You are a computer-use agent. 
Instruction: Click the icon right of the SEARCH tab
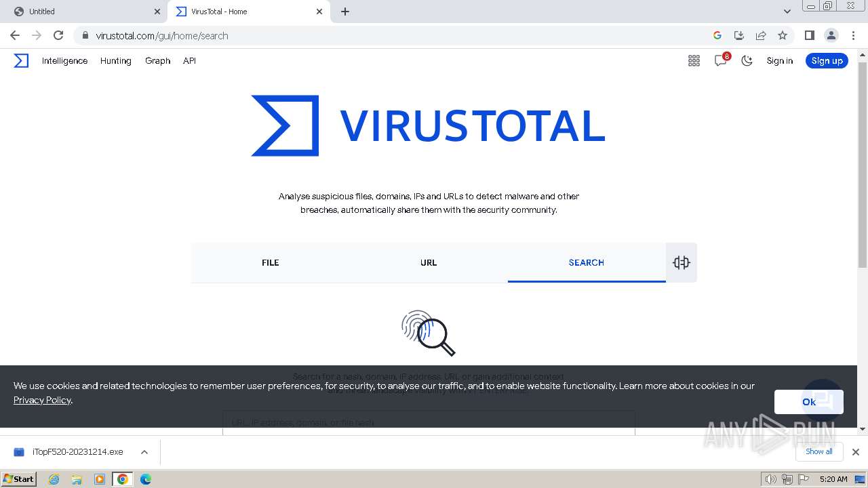tap(682, 262)
